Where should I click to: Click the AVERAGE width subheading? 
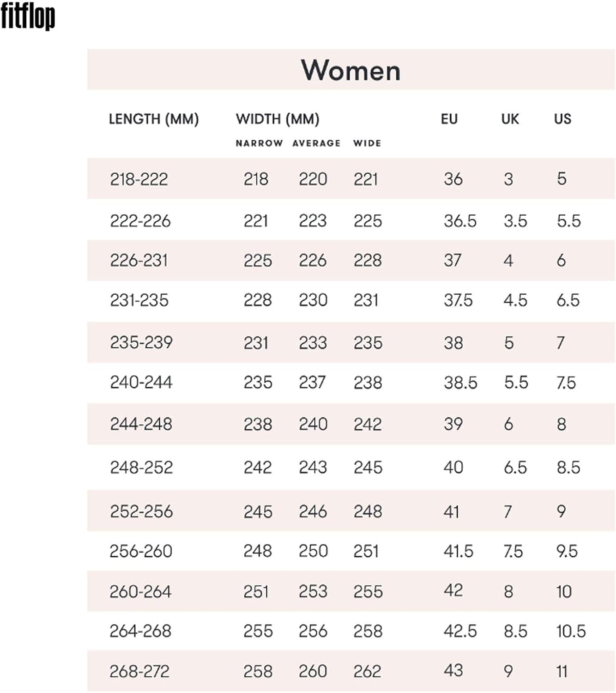[x=316, y=143]
